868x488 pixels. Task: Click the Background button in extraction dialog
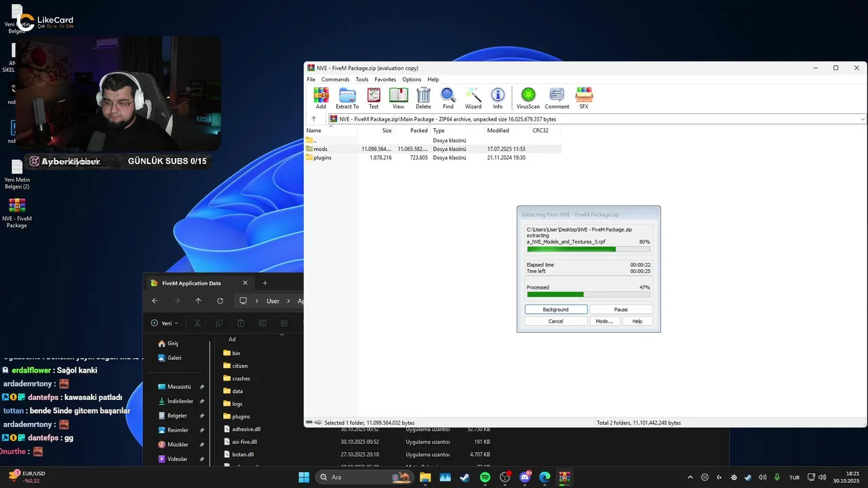coord(556,309)
